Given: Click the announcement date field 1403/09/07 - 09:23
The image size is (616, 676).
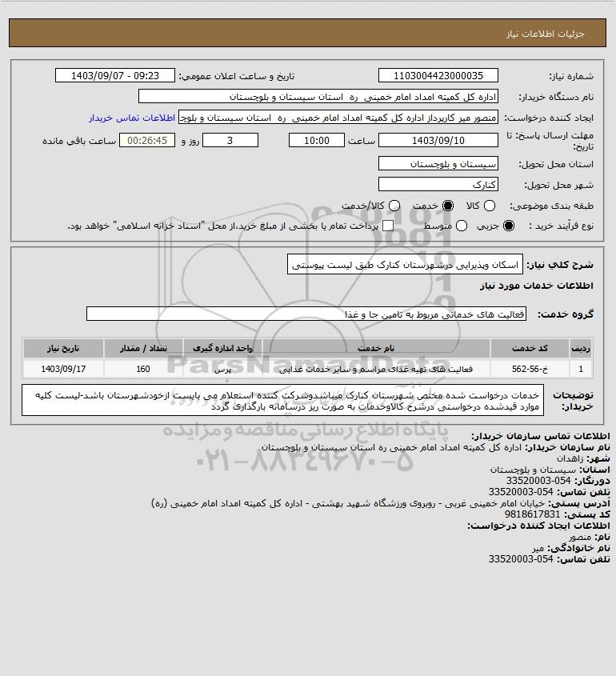Looking at the screenshot, I should [x=115, y=75].
